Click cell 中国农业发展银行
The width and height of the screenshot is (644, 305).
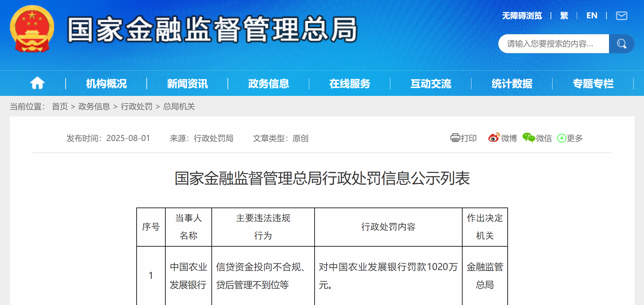click(188, 276)
